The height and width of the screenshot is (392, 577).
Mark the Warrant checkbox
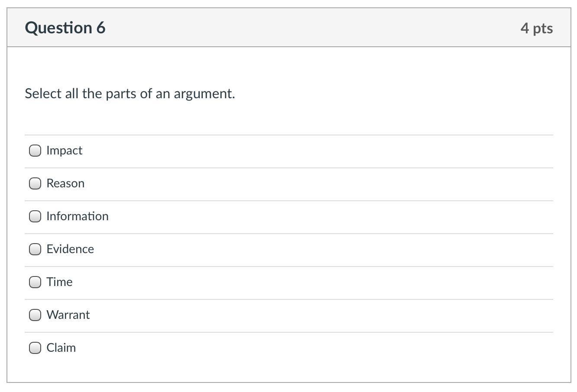[x=35, y=315]
